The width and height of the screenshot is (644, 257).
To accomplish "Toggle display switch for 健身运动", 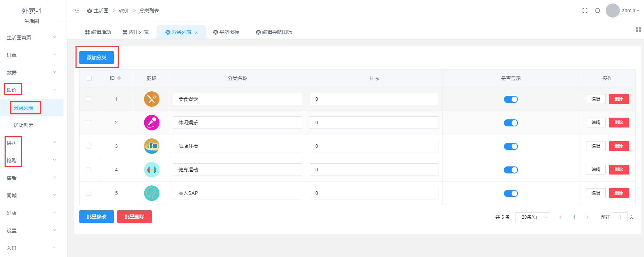I will (x=511, y=170).
